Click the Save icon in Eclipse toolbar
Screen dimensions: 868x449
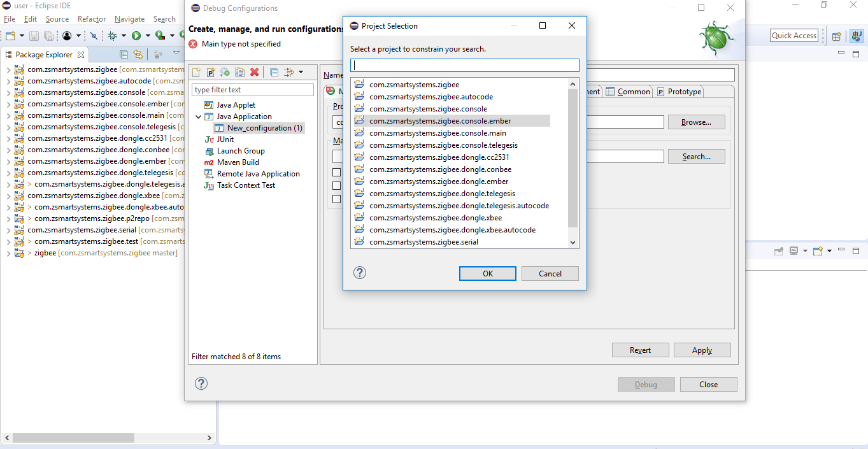pos(34,36)
